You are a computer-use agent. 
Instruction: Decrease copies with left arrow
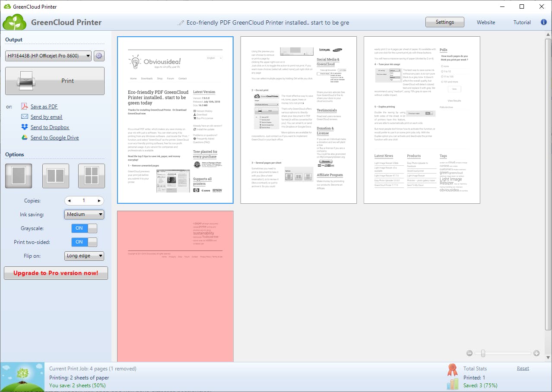tap(70, 201)
